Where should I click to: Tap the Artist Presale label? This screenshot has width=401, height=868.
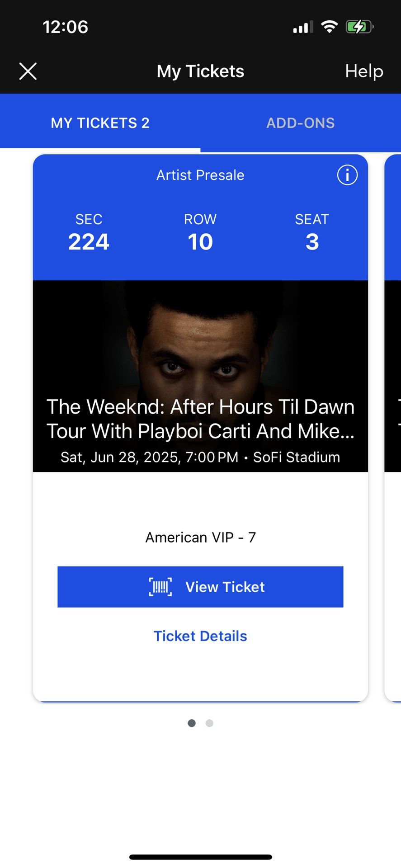click(x=200, y=175)
